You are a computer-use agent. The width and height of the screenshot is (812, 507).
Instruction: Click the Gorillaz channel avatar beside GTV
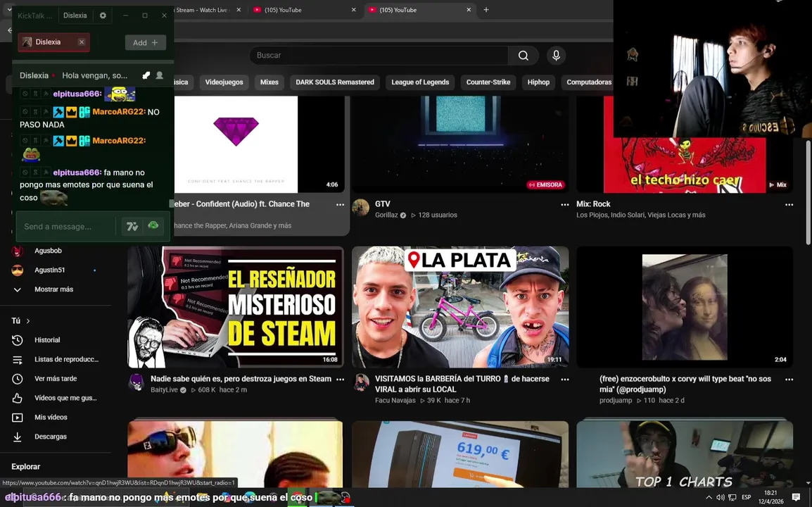360,208
